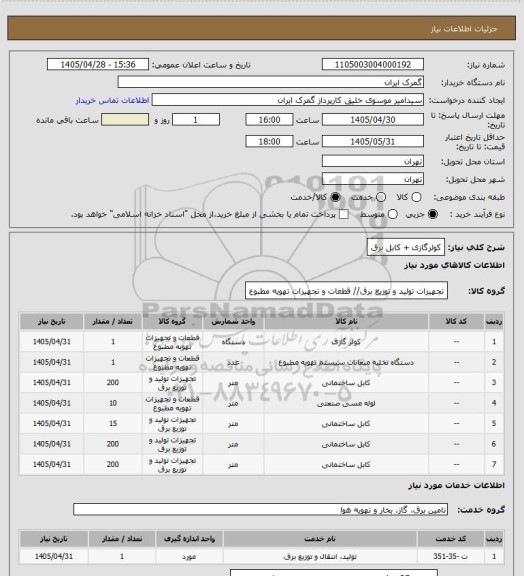Viewport: 524px width, 576px height.
Task: Click the quantity 10 in row 4
Action: pyautogui.click(x=113, y=403)
